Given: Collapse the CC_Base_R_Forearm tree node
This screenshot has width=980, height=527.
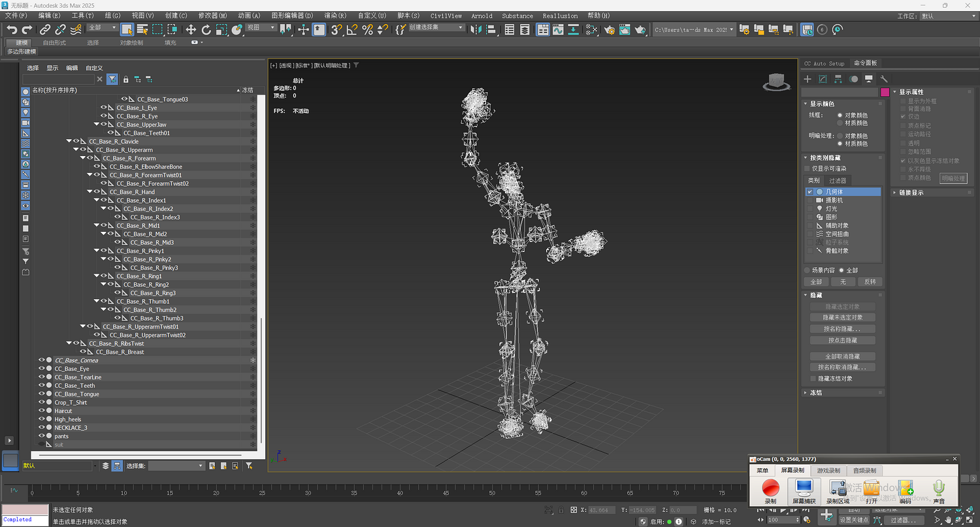Looking at the screenshot, I should point(83,158).
